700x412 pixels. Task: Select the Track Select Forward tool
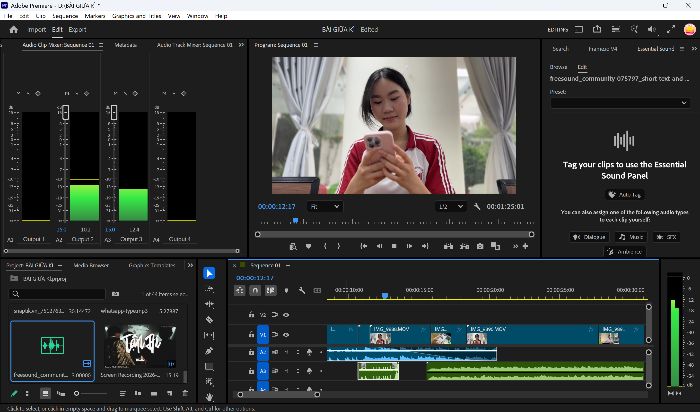point(209,289)
